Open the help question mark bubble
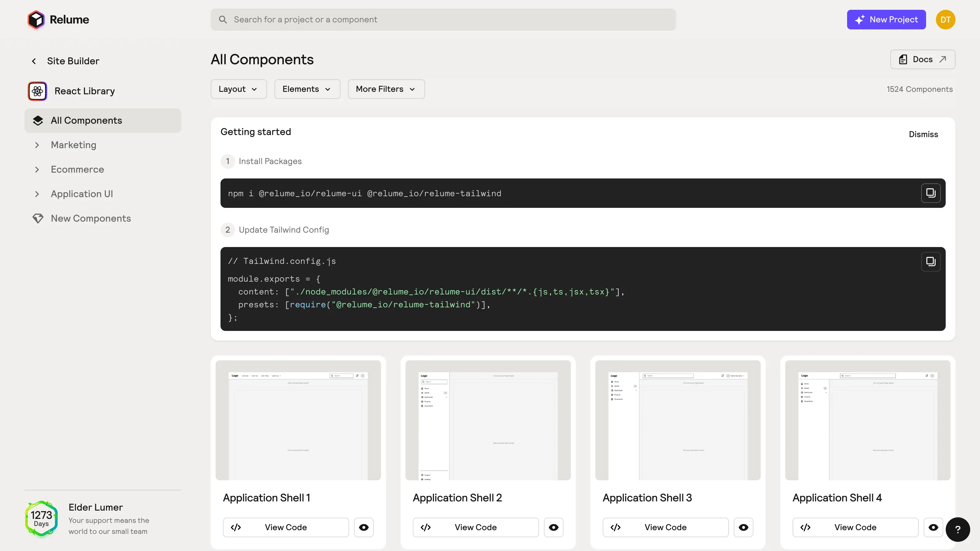The height and width of the screenshot is (551, 980). click(958, 529)
